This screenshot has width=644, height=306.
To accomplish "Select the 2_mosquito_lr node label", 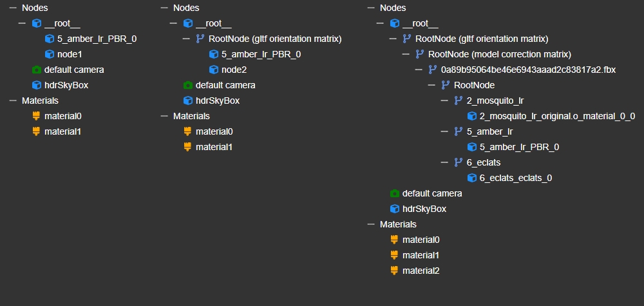I will pos(495,100).
